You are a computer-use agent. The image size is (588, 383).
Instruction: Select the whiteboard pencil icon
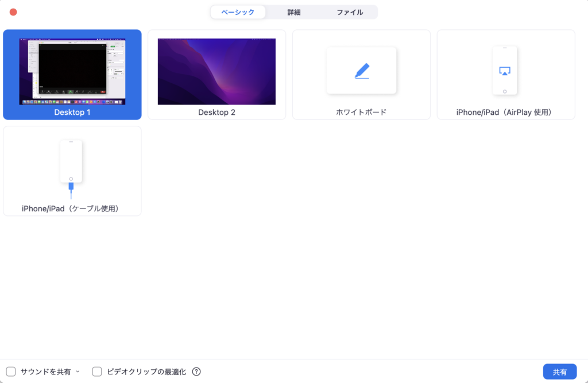pos(362,71)
